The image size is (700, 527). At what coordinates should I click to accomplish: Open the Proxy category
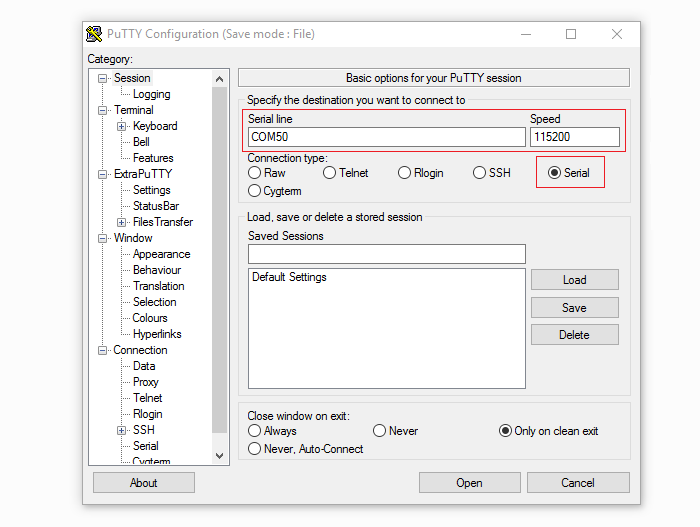pos(146,382)
